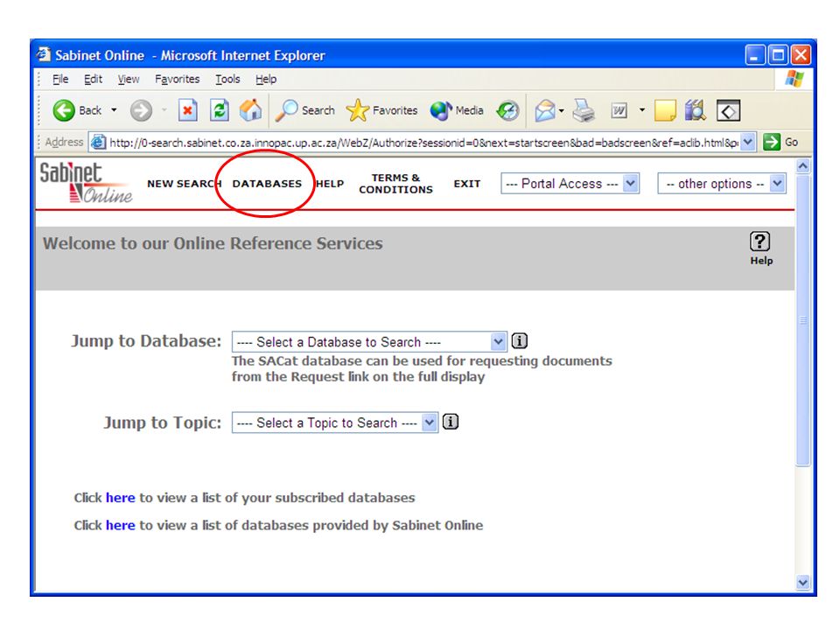
Task: Click the vertical scrollbar thumb
Action: (x=802, y=320)
